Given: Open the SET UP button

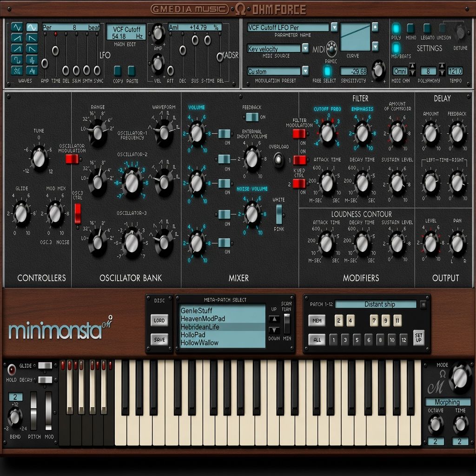Looking at the screenshot, I should (x=419, y=337).
